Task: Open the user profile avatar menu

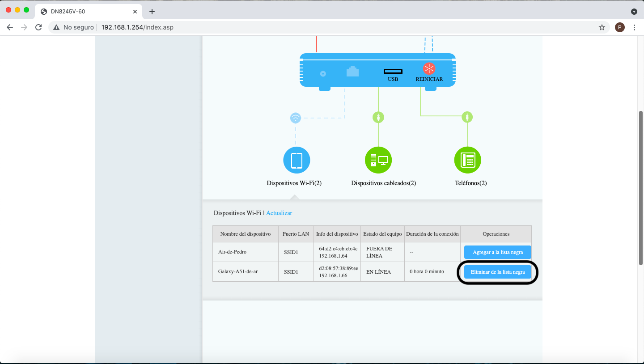Action: [x=619, y=27]
